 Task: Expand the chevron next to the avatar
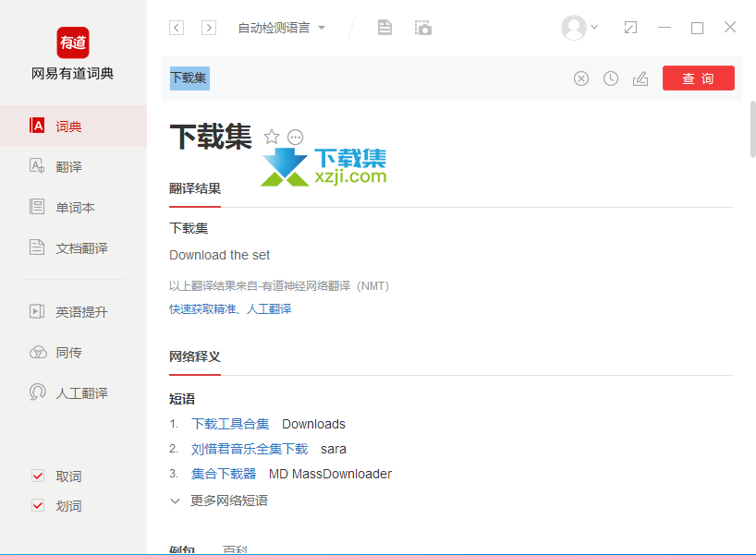594,27
